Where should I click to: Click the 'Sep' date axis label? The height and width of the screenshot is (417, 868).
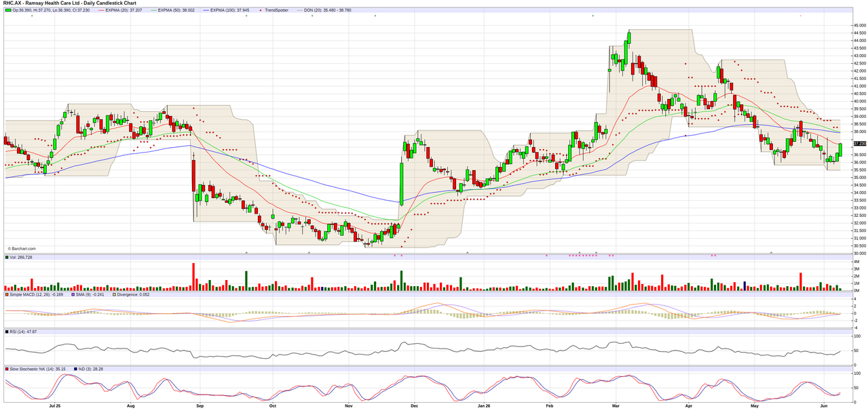[x=200, y=406]
